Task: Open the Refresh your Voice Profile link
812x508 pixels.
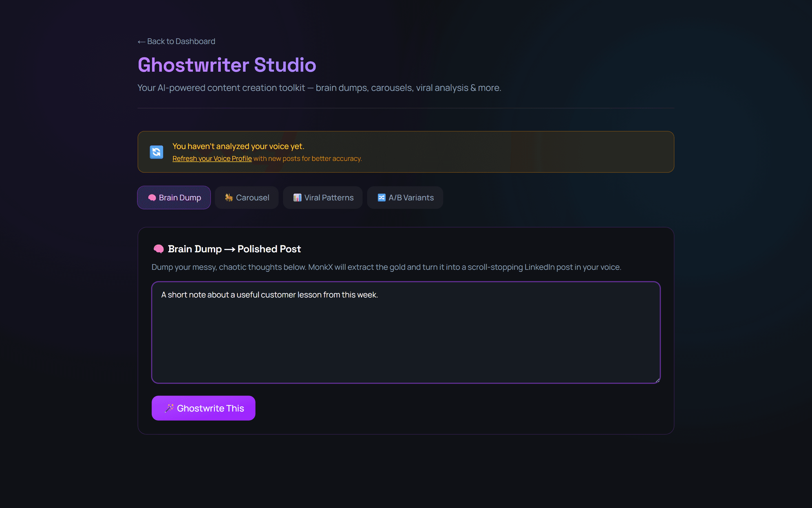Action: pos(212,159)
